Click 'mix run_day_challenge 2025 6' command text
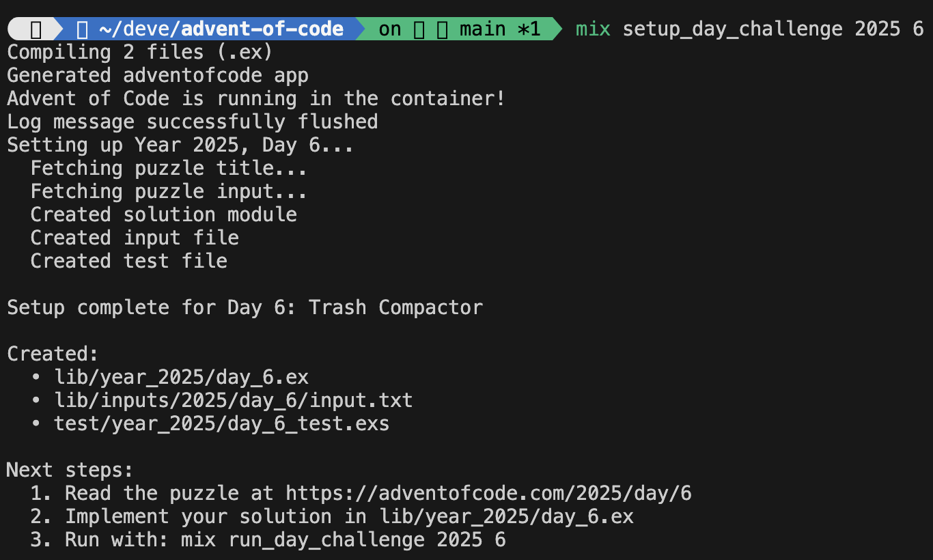This screenshot has height=560, width=933. (344, 540)
